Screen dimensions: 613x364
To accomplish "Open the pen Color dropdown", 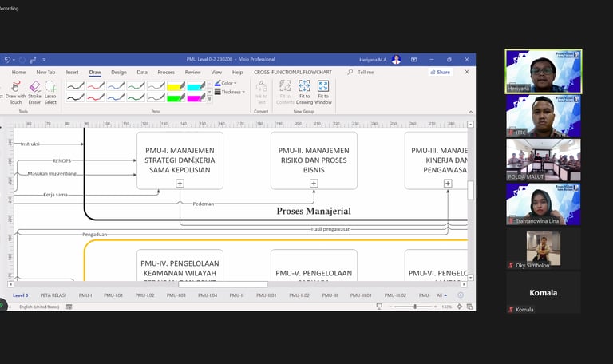I will (226, 83).
